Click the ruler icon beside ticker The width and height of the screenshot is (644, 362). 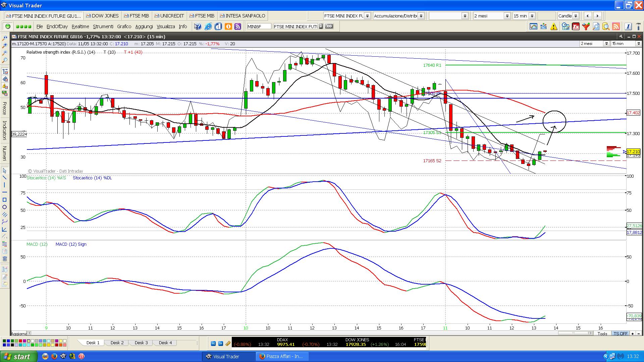click(228, 344)
